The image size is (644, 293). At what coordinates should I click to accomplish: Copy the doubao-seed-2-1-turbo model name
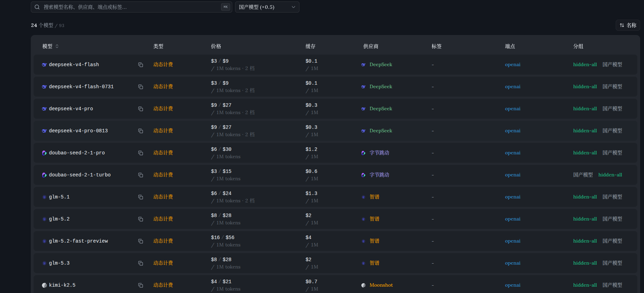[x=141, y=175]
